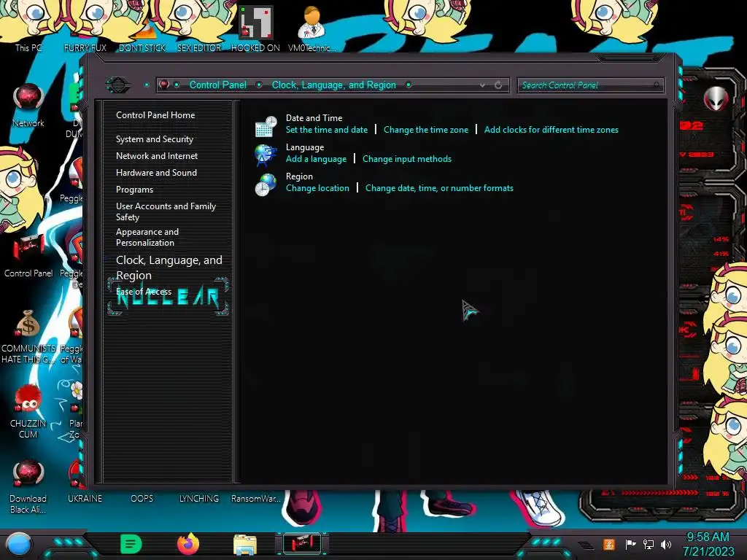Open Action Center flag tray icon
Viewport: 747px width, 560px height.
point(630,544)
